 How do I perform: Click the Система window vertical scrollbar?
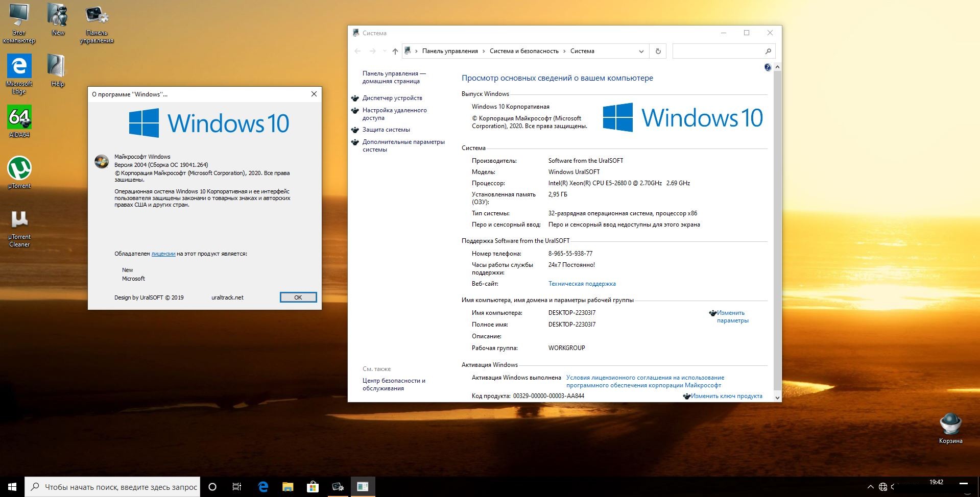(777, 230)
